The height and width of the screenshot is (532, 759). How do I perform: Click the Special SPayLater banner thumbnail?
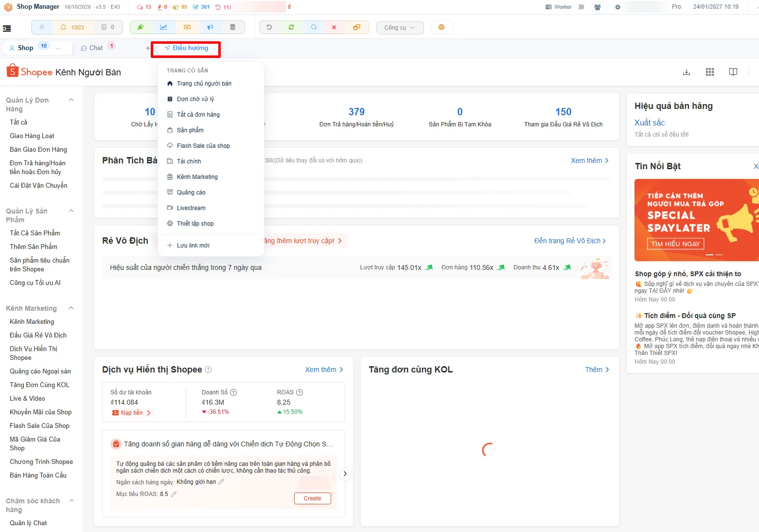point(696,220)
